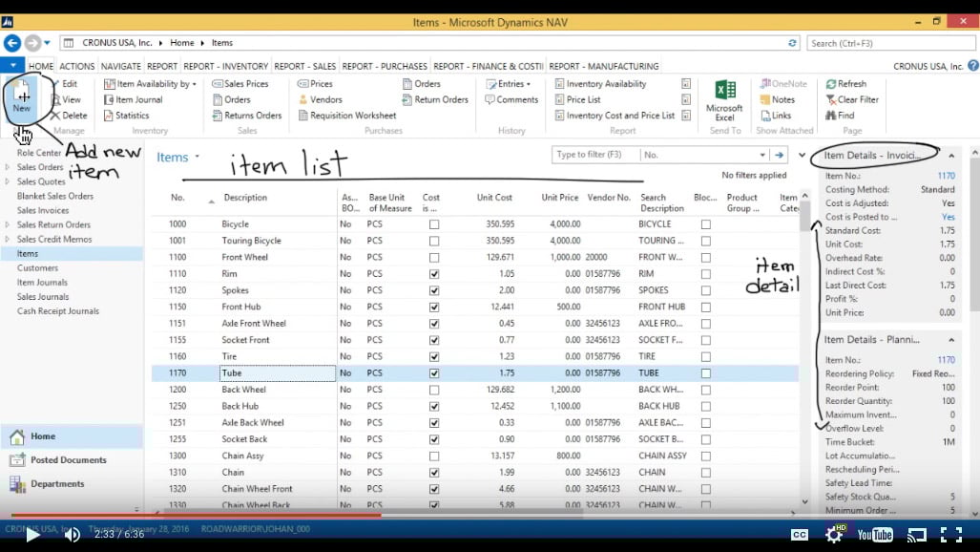Export the list to Microsoft Excel

[724, 99]
